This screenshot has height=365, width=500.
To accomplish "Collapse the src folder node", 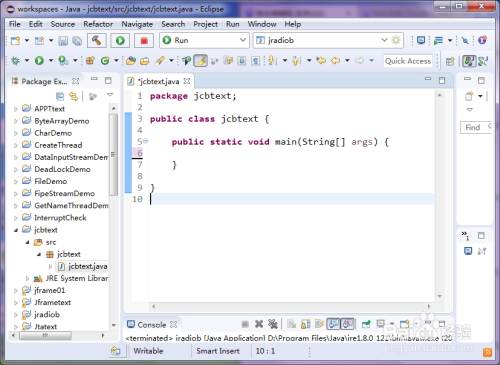I will pyautogui.click(x=28, y=242).
